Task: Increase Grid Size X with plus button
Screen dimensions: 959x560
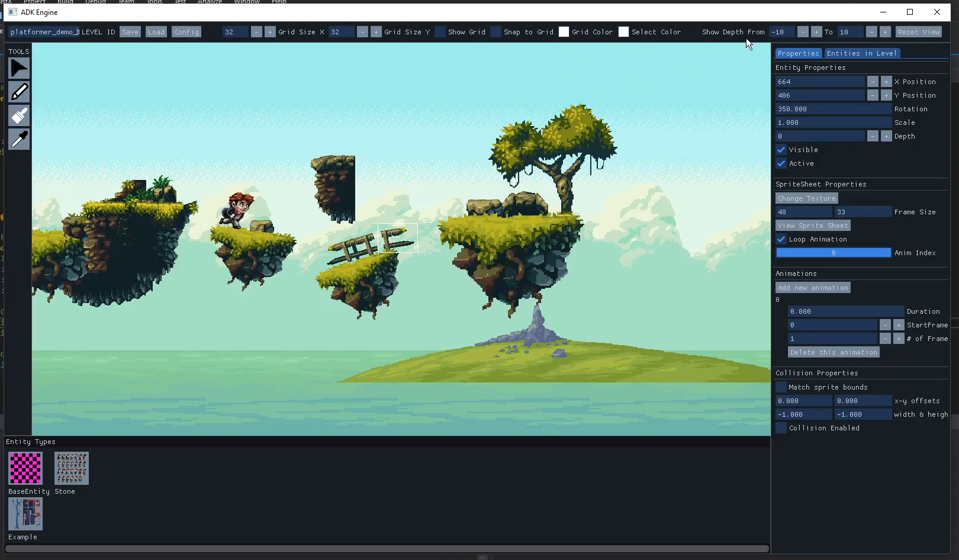Action: coord(270,32)
